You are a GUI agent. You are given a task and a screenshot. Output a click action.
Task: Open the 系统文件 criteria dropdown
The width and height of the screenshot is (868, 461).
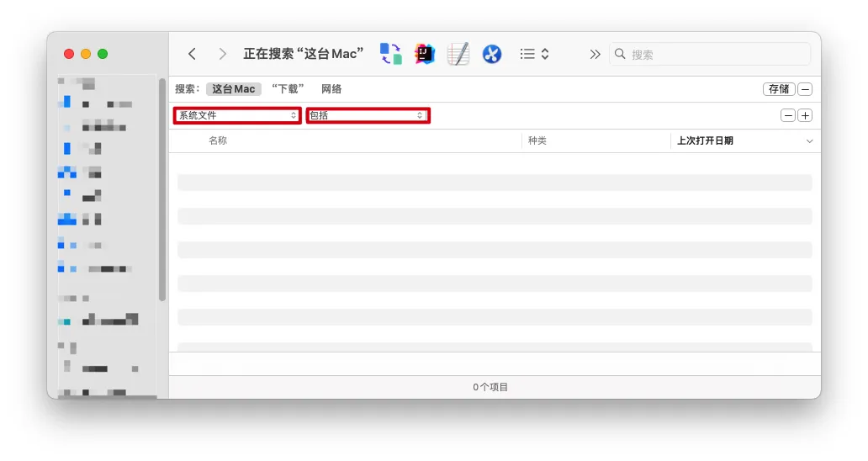tap(237, 115)
